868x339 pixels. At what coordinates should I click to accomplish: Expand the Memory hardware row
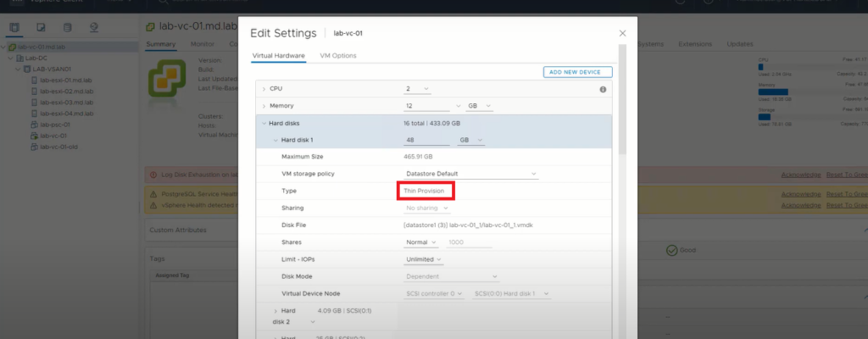pyautogui.click(x=264, y=106)
